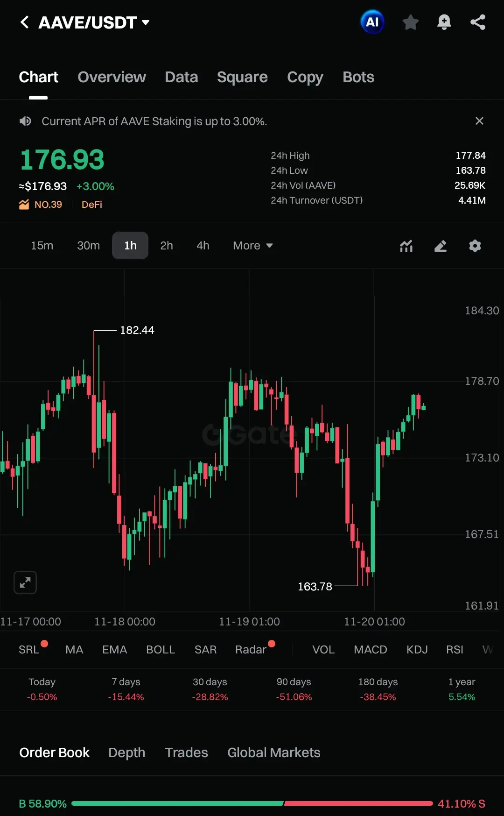Tap the 163.78 low price label
This screenshot has width=504, height=816.
(315, 587)
